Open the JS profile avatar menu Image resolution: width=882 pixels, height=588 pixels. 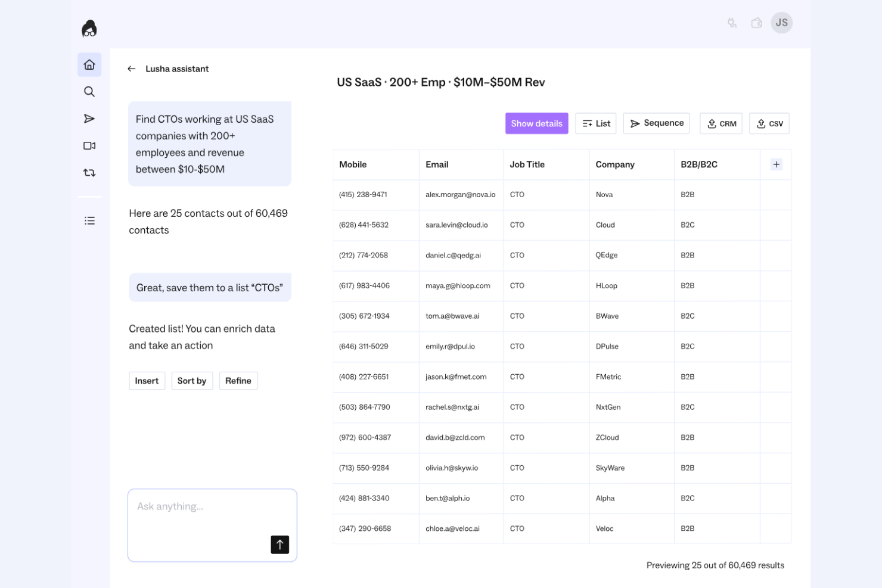click(x=781, y=23)
